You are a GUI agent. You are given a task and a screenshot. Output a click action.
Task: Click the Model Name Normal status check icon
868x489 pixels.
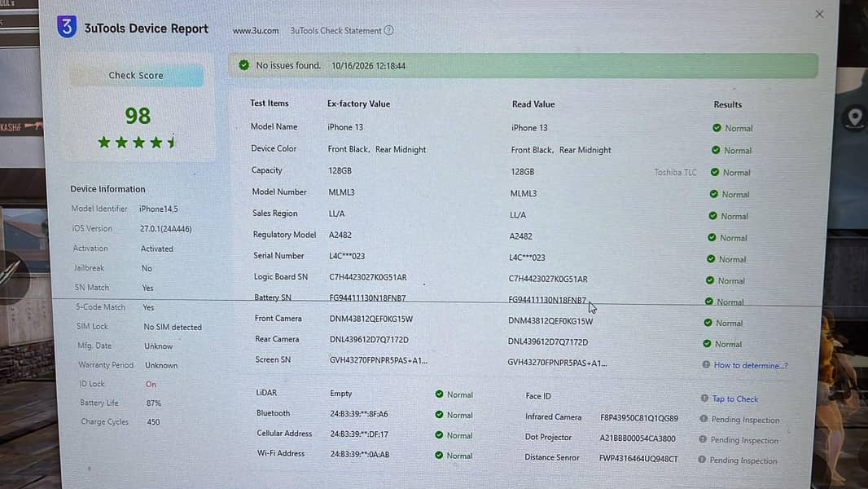click(717, 128)
